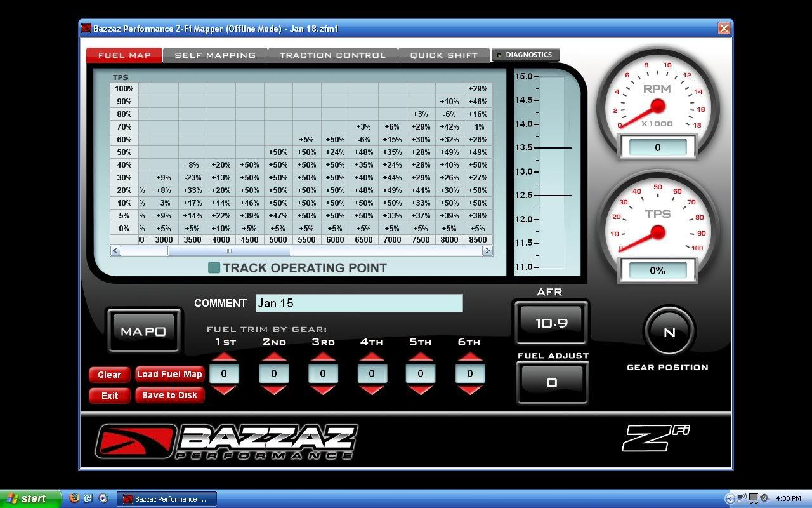The image size is (812, 508).
Task: Select the -3% cell at 10% TPS, 3000 RPM
Action: [x=164, y=203]
